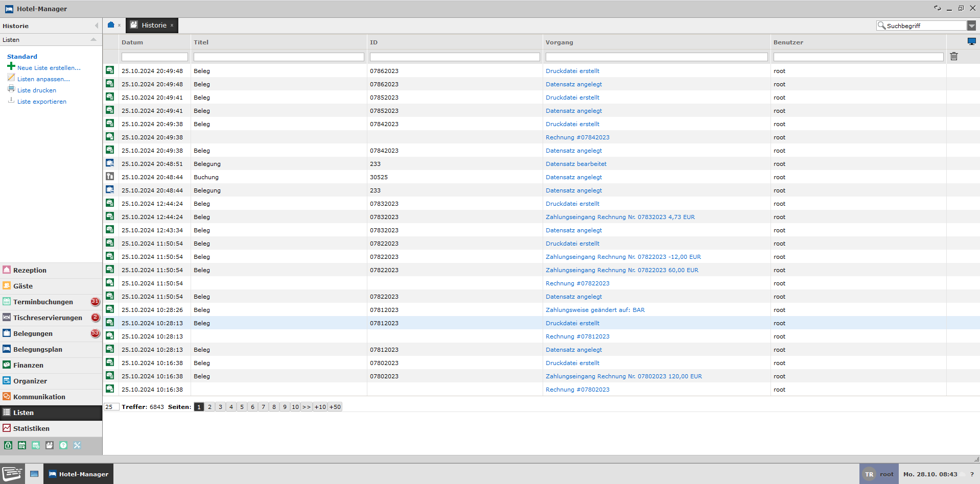This screenshot has width=980, height=484.
Task: Click the Titel filter field
Action: pyautogui.click(x=279, y=57)
